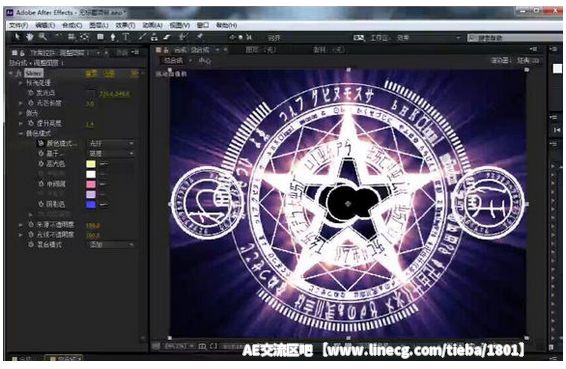Open the 动画(A) Animation menu
566x369 pixels.
pyautogui.click(x=152, y=25)
